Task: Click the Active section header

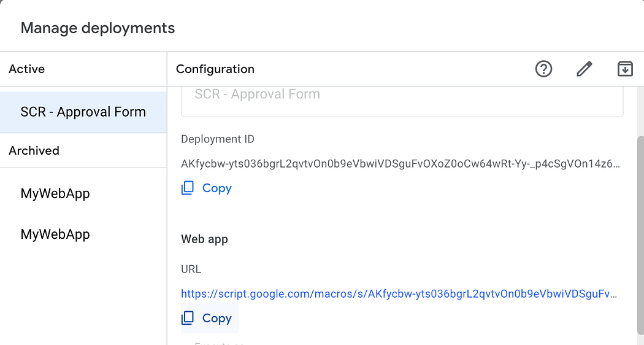Action: (x=27, y=69)
